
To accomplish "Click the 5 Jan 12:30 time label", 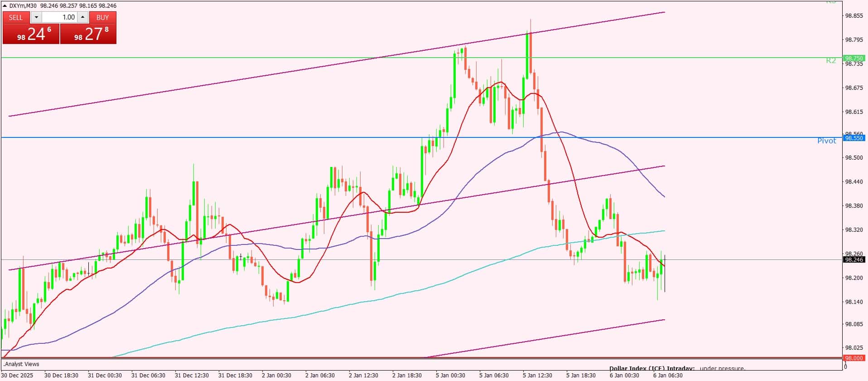I will (x=537, y=376).
